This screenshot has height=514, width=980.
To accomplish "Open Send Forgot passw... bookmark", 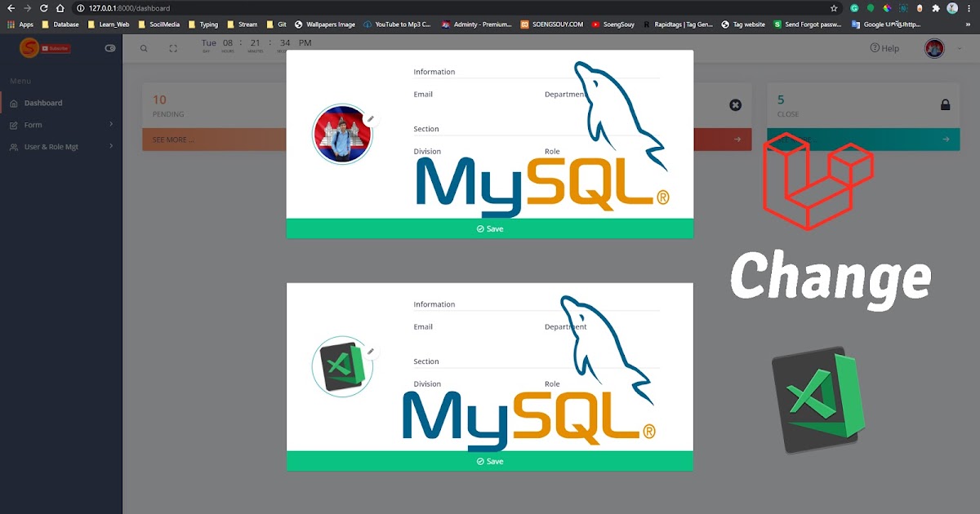I will (808, 24).
